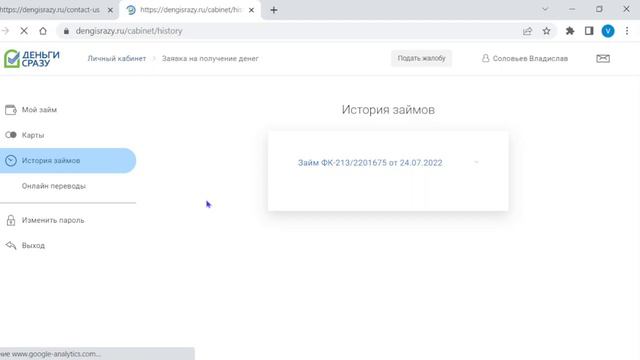Click the Соловьев Владислав account name
Image resolution: width=640 pixels, height=360 pixels.
[530, 58]
